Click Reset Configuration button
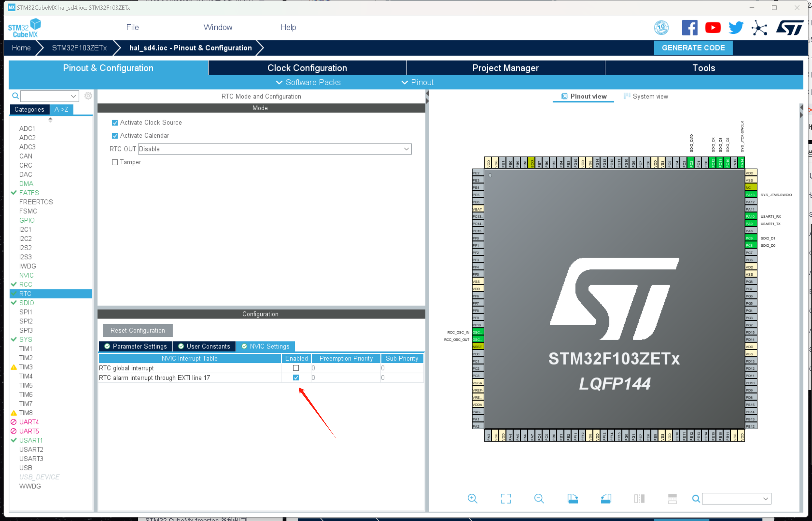812x521 pixels. pos(138,331)
